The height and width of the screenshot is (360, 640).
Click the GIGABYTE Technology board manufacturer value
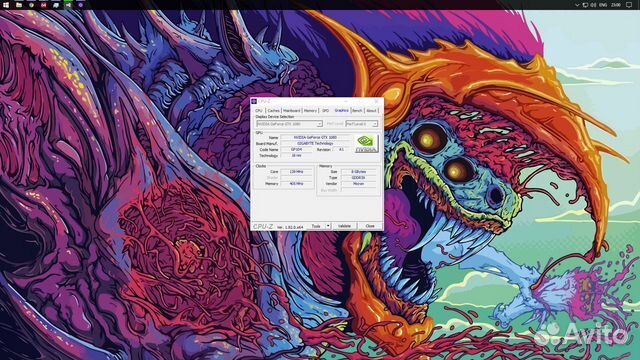(x=316, y=144)
